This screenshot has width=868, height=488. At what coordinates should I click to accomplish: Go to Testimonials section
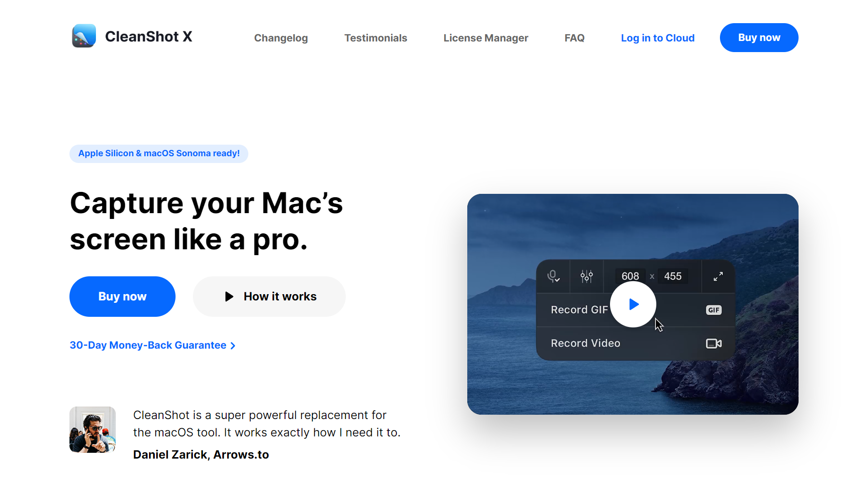(376, 38)
